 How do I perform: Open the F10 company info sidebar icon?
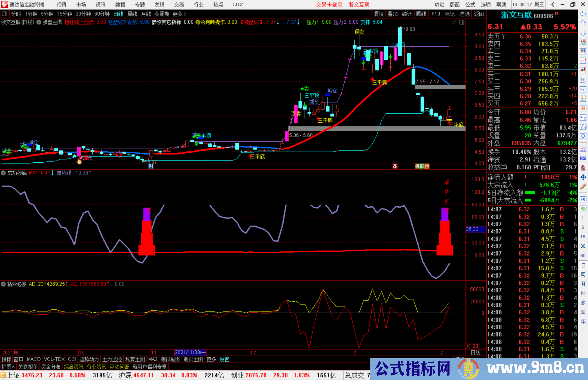pyautogui.click(x=583, y=89)
